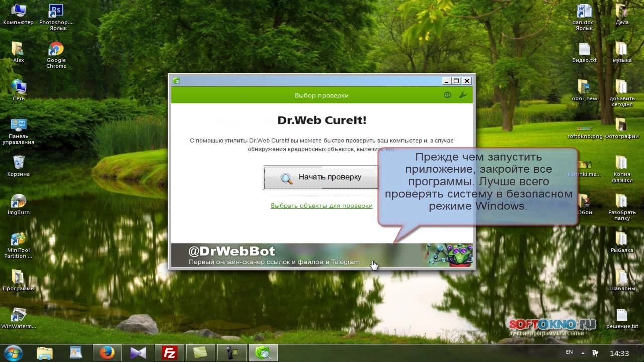Viewport: 644px width, 362px height.
Task: Click the Dr.Web icon in the title bar
Action: pos(177,81)
